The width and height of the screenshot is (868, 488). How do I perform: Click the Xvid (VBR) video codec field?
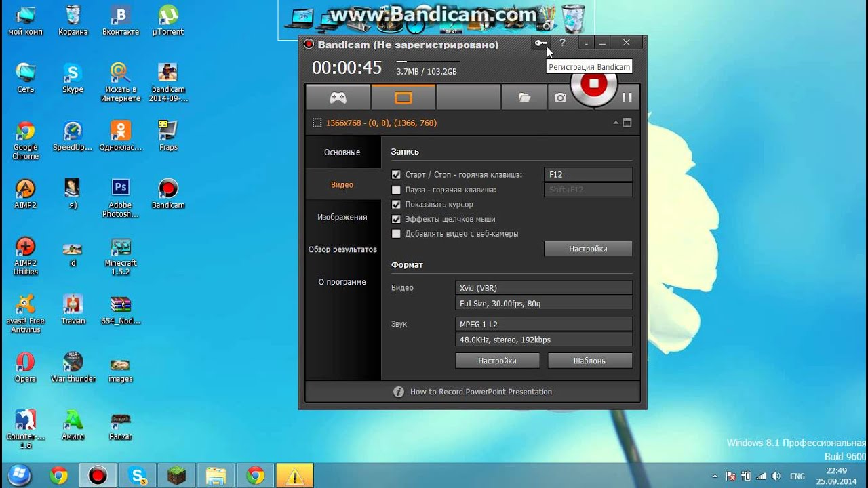(x=544, y=288)
